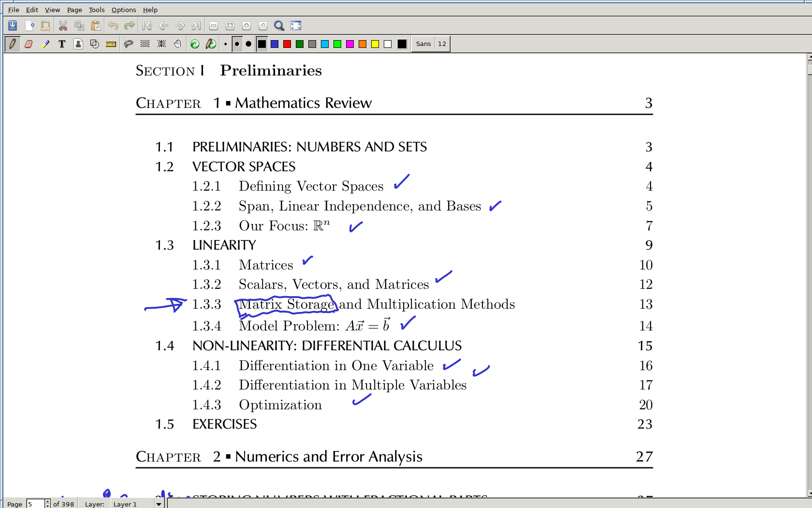Screen dimensions: 812x508
Task: Open the Tools menu
Action: point(97,10)
